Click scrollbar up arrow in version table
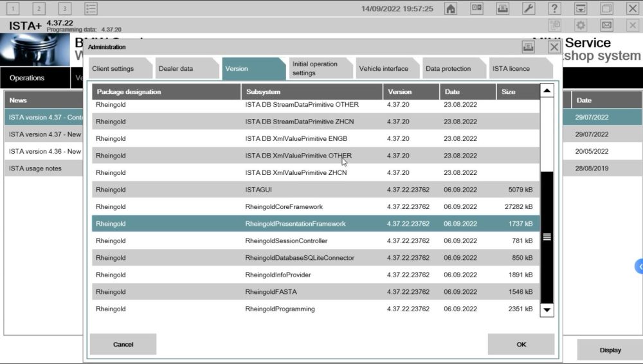This screenshot has width=643, height=364. [x=547, y=91]
